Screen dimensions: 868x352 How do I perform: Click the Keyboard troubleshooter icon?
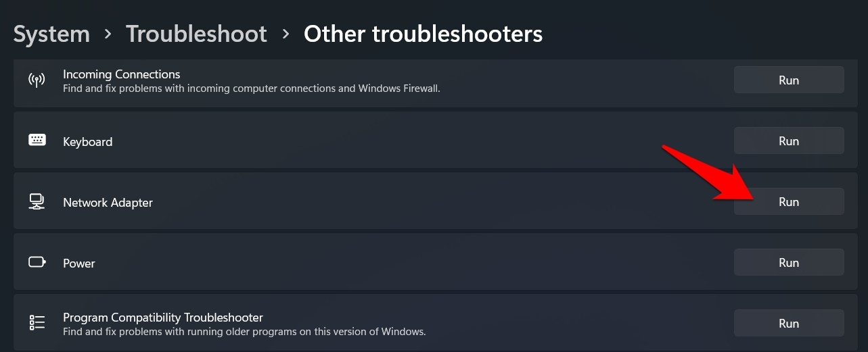coord(37,141)
